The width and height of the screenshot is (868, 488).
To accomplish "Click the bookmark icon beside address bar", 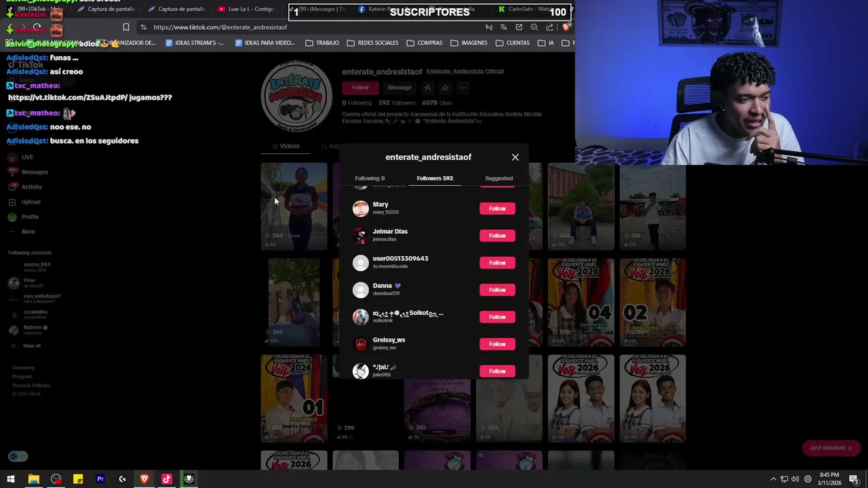I will 126,27.
